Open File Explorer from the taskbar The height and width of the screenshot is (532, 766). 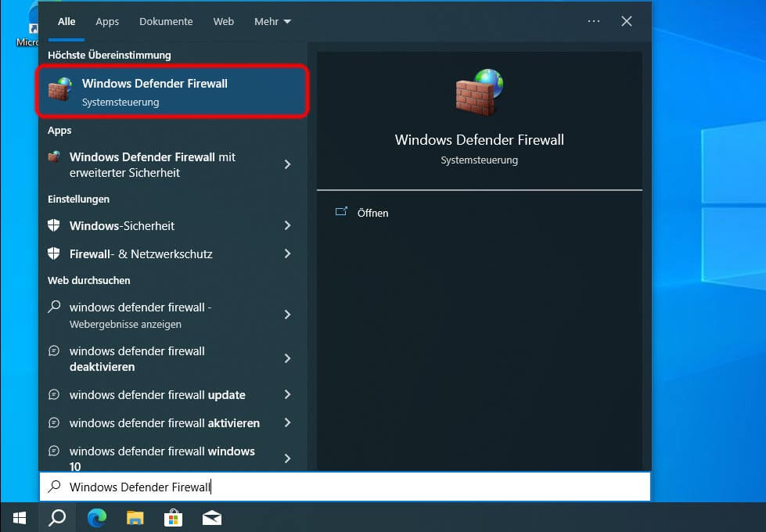135,518
